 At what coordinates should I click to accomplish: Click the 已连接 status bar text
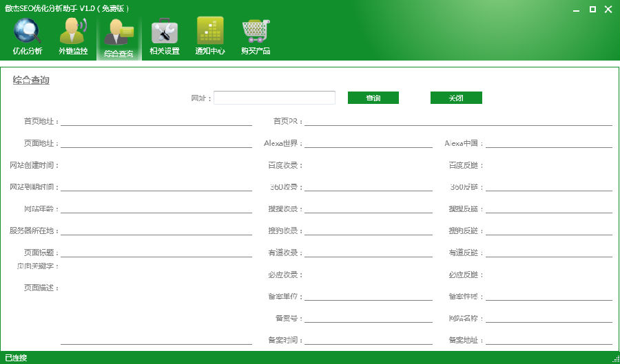tap(16, 358)
